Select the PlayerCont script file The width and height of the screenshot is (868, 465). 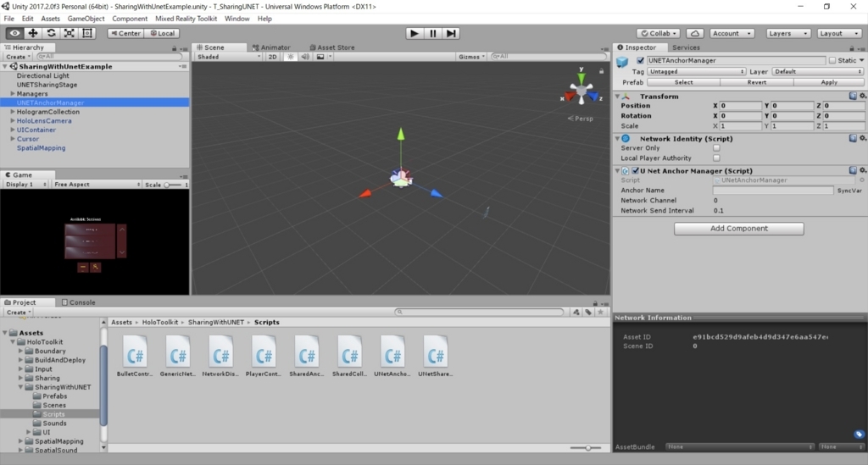tap(264, 356)
